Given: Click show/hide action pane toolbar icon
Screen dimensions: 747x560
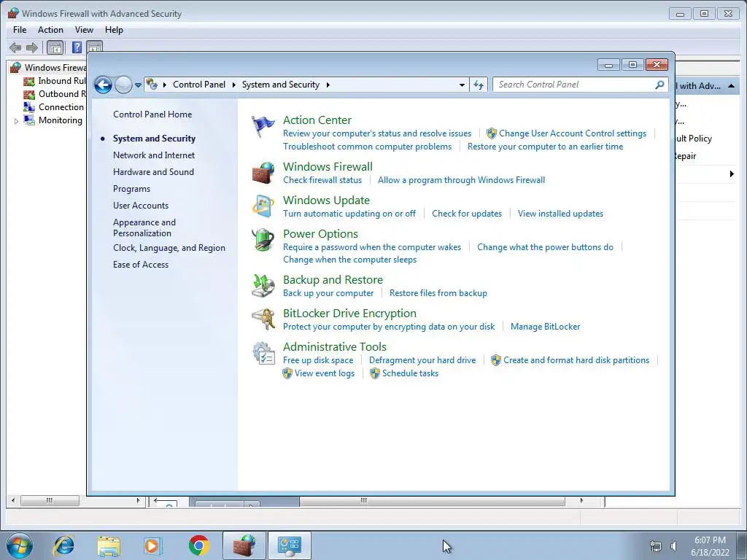Looking at the screenshot, I should [94, 47].
